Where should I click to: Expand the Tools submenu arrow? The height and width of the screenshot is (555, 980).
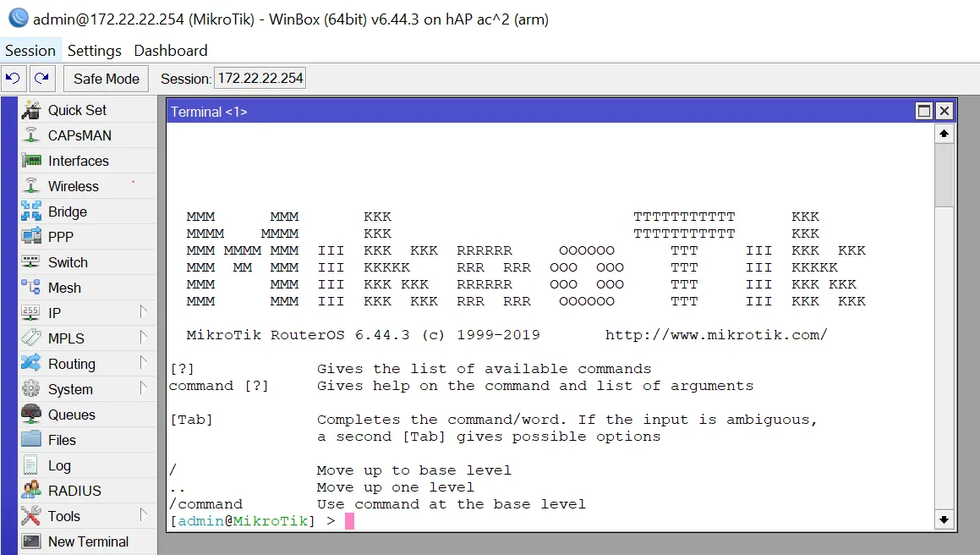point(143,514)
